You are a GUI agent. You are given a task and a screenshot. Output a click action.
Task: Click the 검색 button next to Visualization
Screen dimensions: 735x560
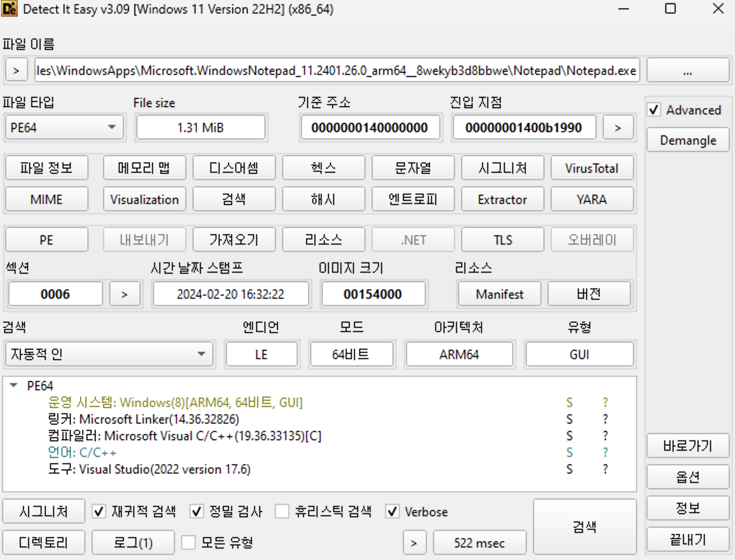click(234, 199)
